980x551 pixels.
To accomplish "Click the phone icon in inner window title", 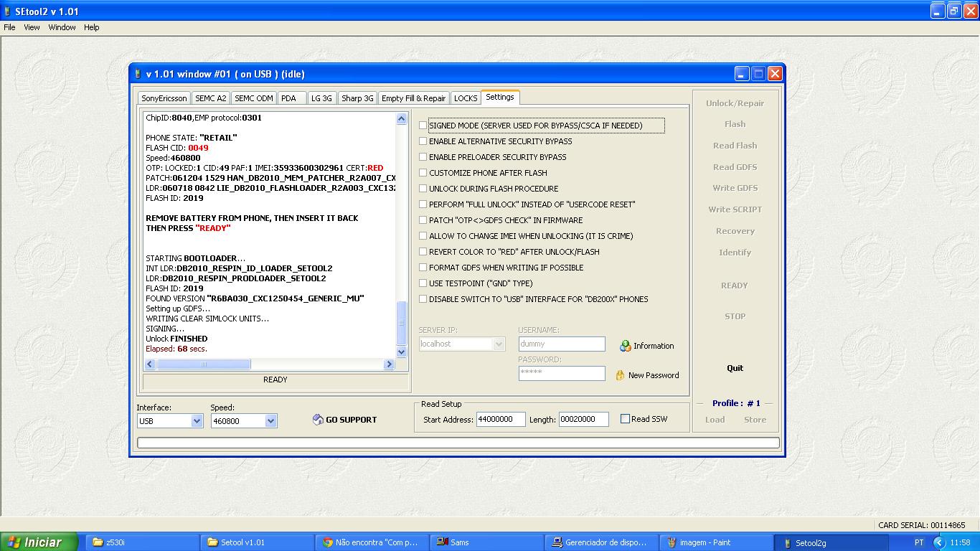I will [x=138, y=74].
